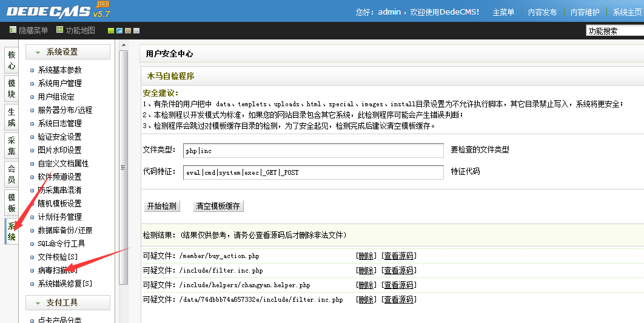Click the 文件类型 input field
The width and height of the screenshot is (644, 323).
[x=314, y=151]
